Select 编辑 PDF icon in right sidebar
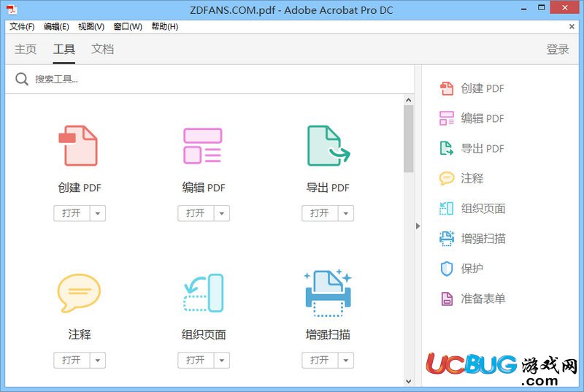The image size is (584, 392). coord(447,118)
